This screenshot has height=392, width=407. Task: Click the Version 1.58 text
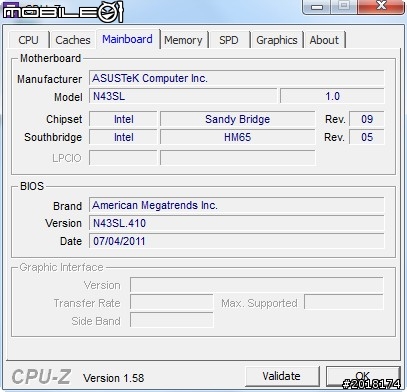[114, 378]
